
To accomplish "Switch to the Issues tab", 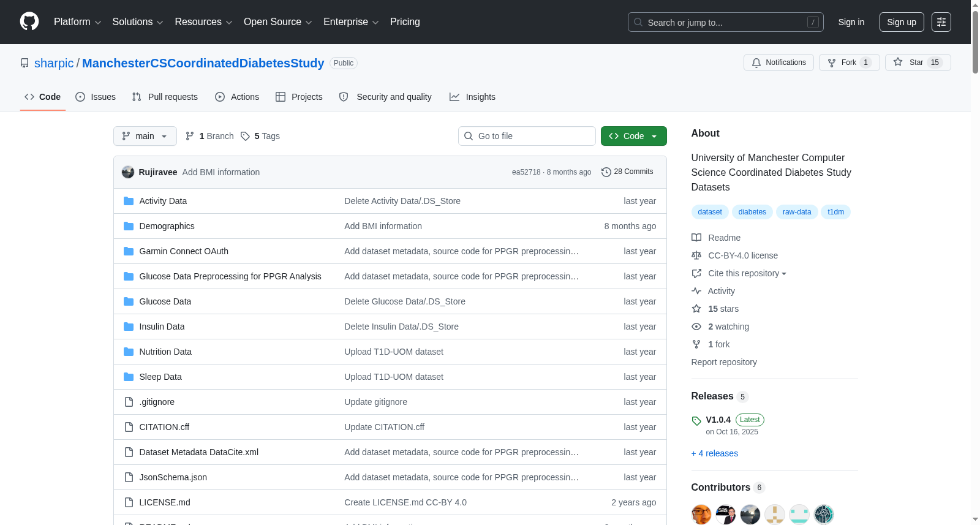I will 96,97.
